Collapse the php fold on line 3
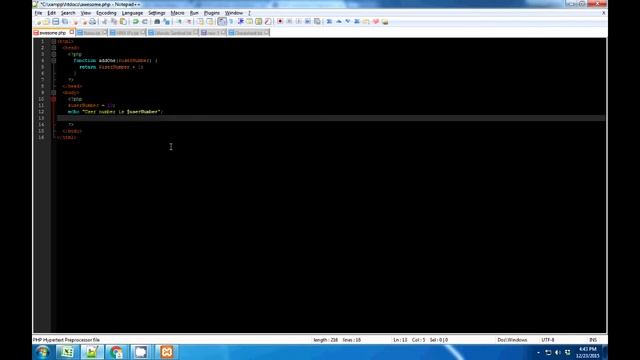640x360 pixels. [x=53, y=54]
